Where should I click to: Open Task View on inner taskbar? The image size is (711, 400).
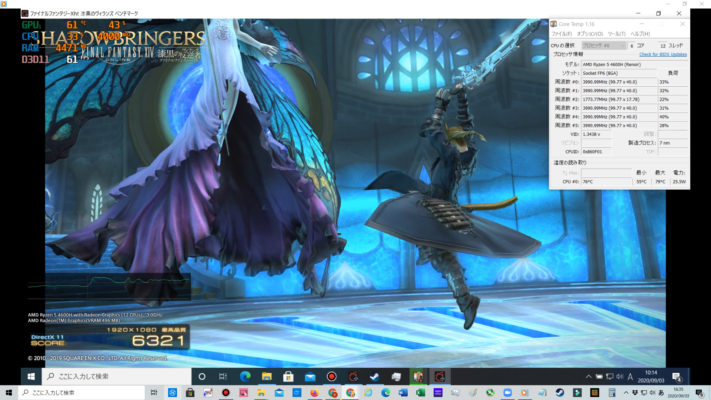click(223, 376)
